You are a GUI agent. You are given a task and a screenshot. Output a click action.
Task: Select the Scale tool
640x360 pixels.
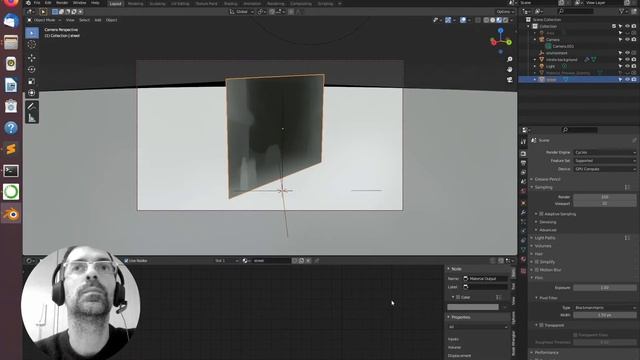[x=32, y=81]
